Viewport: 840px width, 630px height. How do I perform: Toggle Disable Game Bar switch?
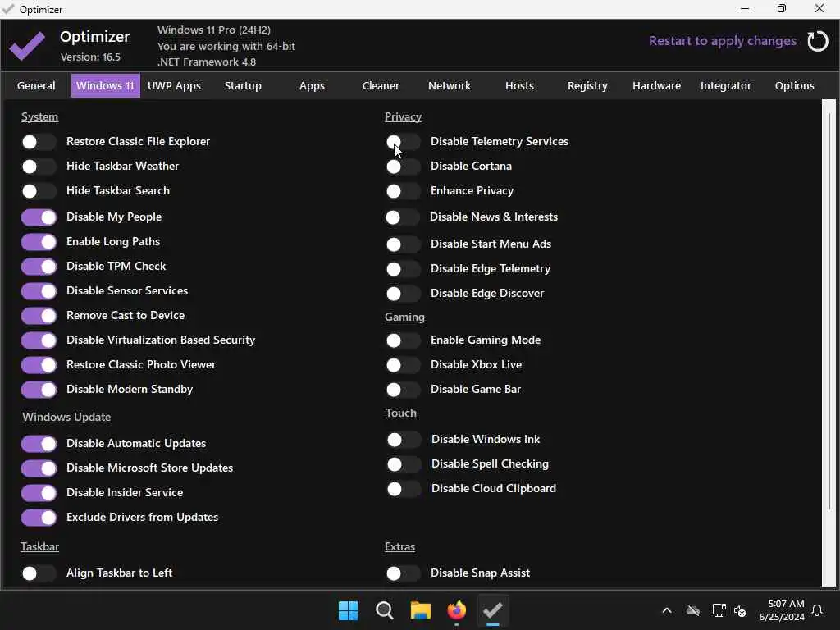[403, 390]
